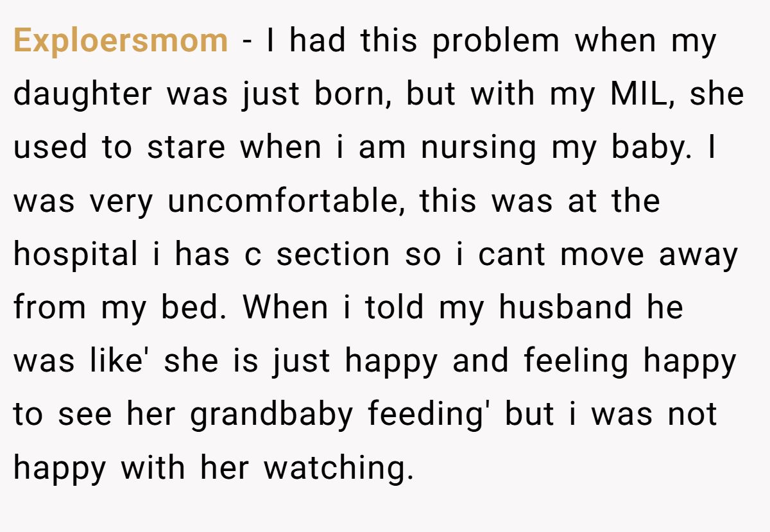The width and height of the screenshot is (770, 532).
Task: Click the word "told" in the text
Action: coord(395,308)
